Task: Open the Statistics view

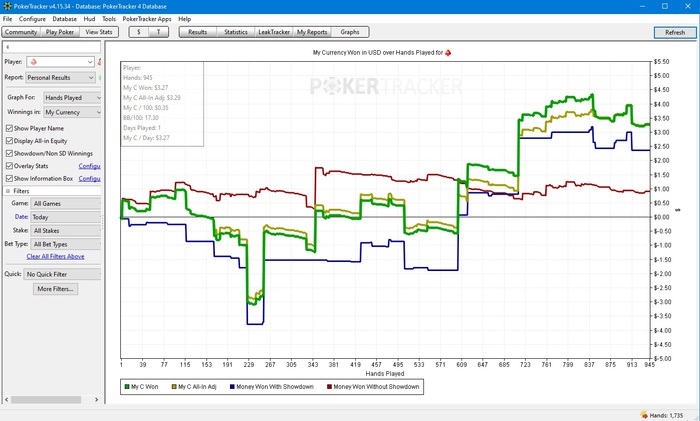Action: point(236,32)
